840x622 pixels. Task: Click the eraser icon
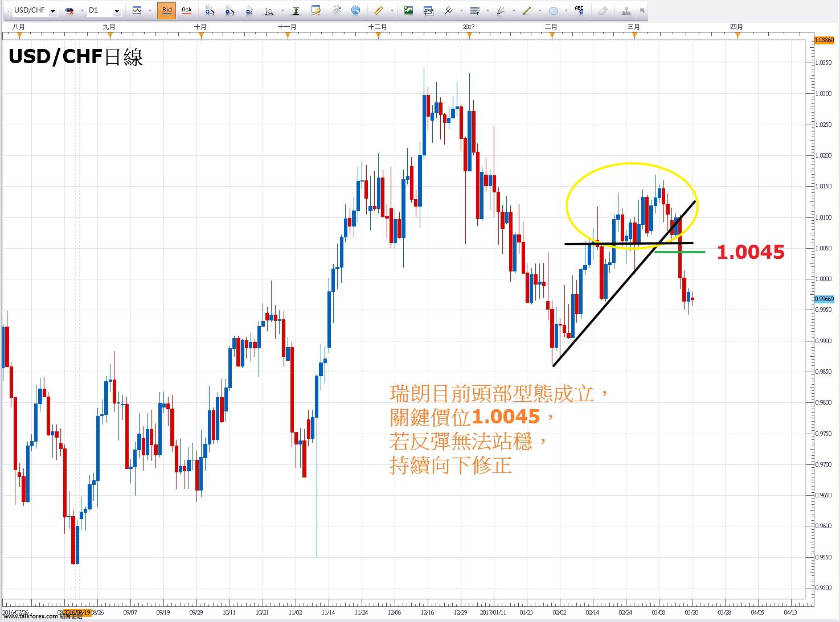603,10
